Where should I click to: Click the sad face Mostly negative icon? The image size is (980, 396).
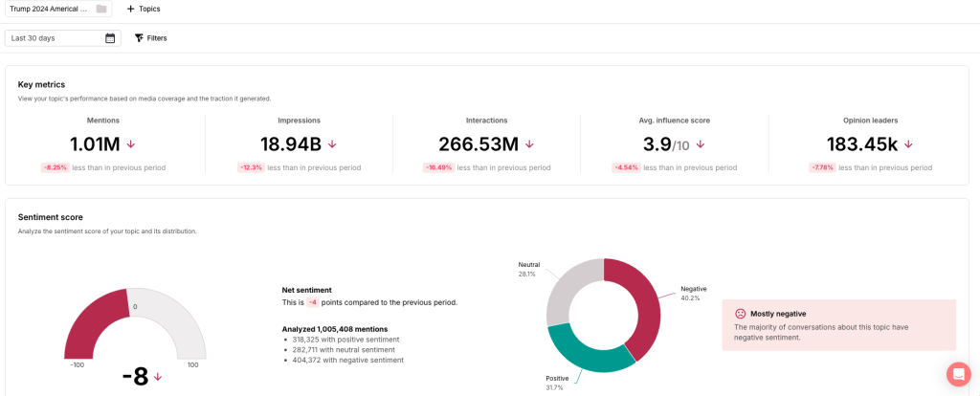click(740, 314)
